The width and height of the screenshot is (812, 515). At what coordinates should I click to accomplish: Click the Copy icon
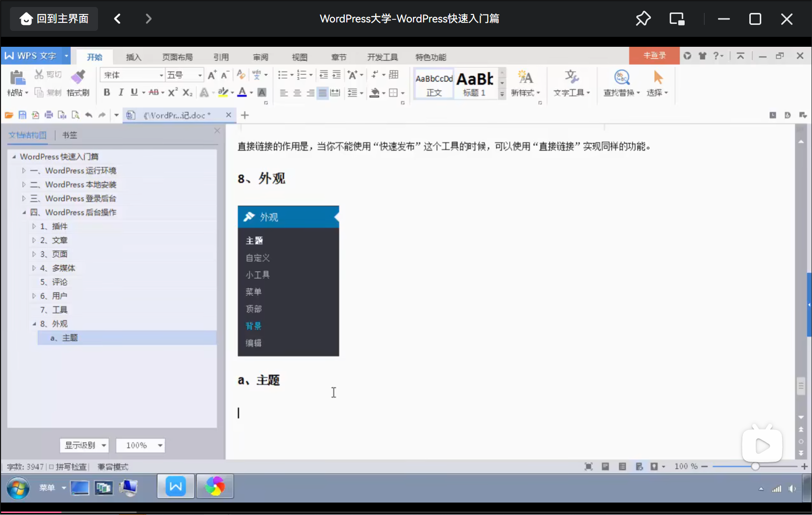point(39,93)
